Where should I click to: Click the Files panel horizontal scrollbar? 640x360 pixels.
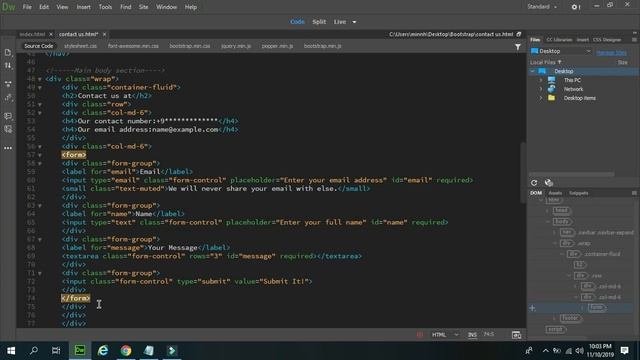pyautogui.click(x=571, y=174)
